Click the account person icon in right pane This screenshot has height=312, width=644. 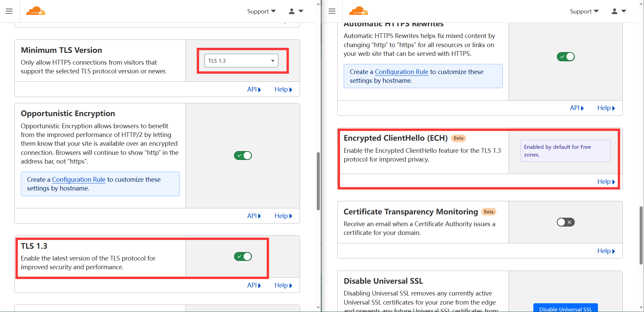click(614, 11)
